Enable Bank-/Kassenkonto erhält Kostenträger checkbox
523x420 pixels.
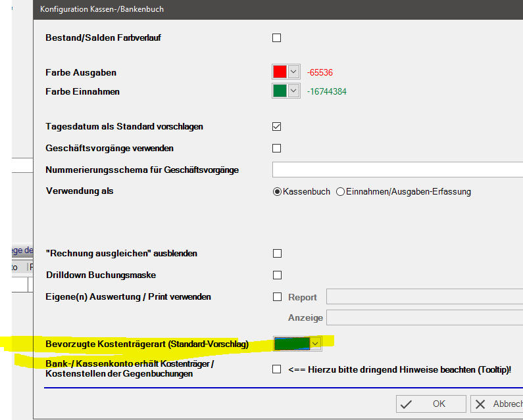click(x=277, y=369)
